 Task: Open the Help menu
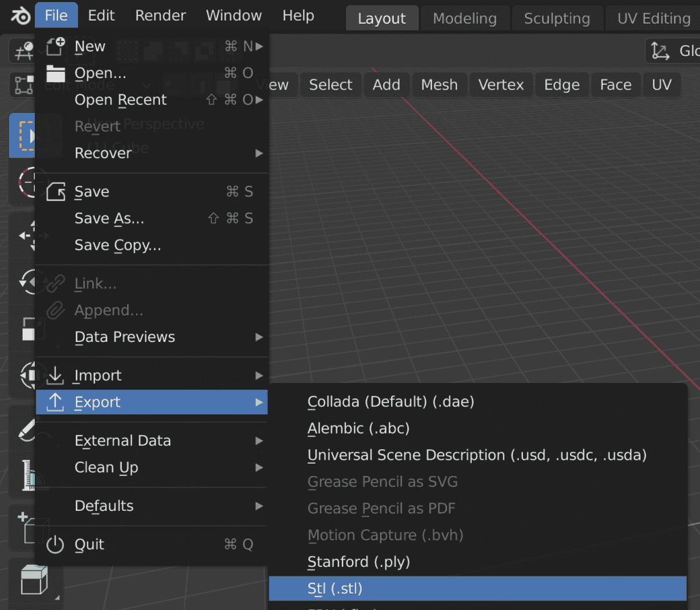pos(298,16)
